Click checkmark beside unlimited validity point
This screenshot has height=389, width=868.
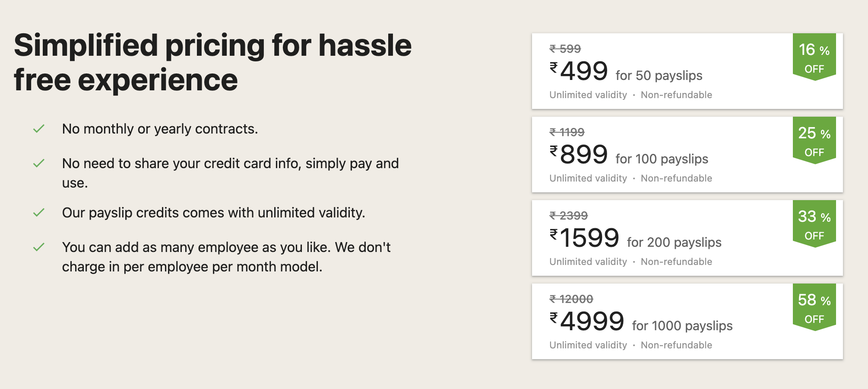39,213
